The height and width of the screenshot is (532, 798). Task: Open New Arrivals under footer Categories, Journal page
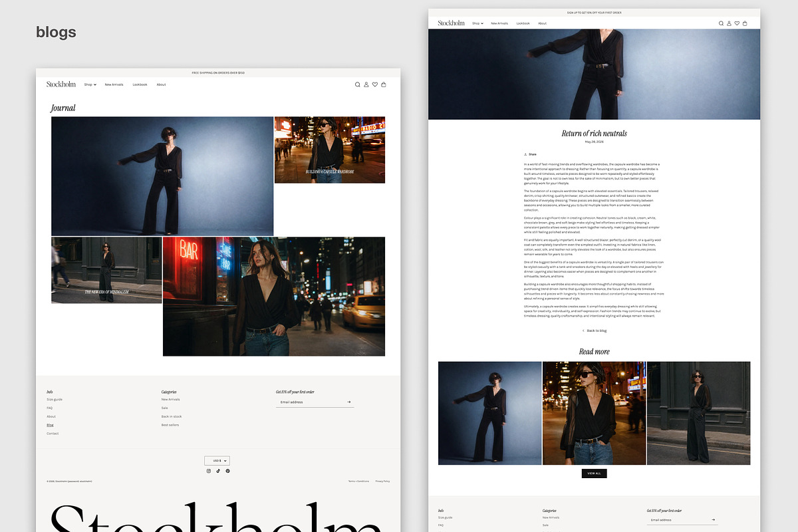tap(170, 400)
